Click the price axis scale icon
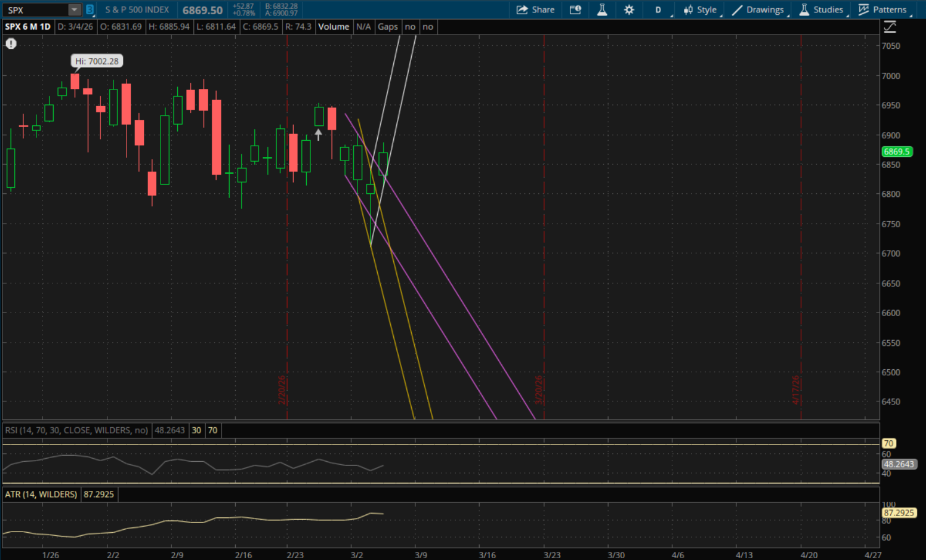 890,27
